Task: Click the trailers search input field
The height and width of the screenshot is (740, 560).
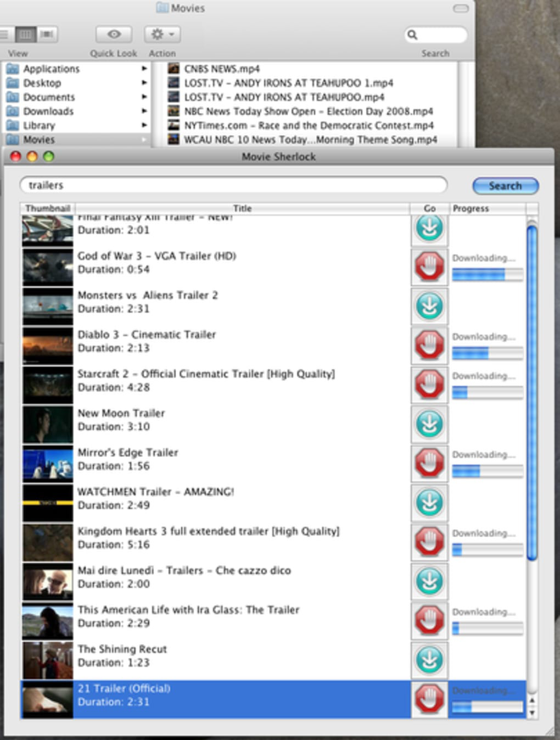Action: coord(233,185)
